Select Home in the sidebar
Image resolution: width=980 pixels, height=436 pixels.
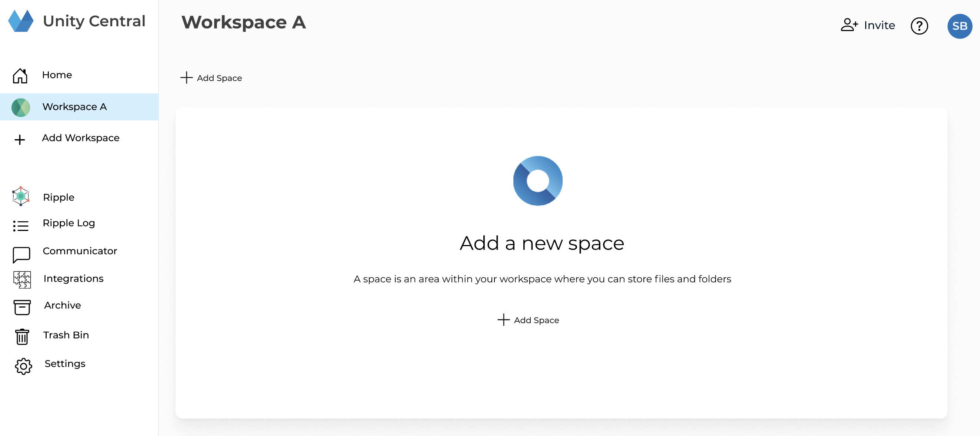tap(57, 75)
